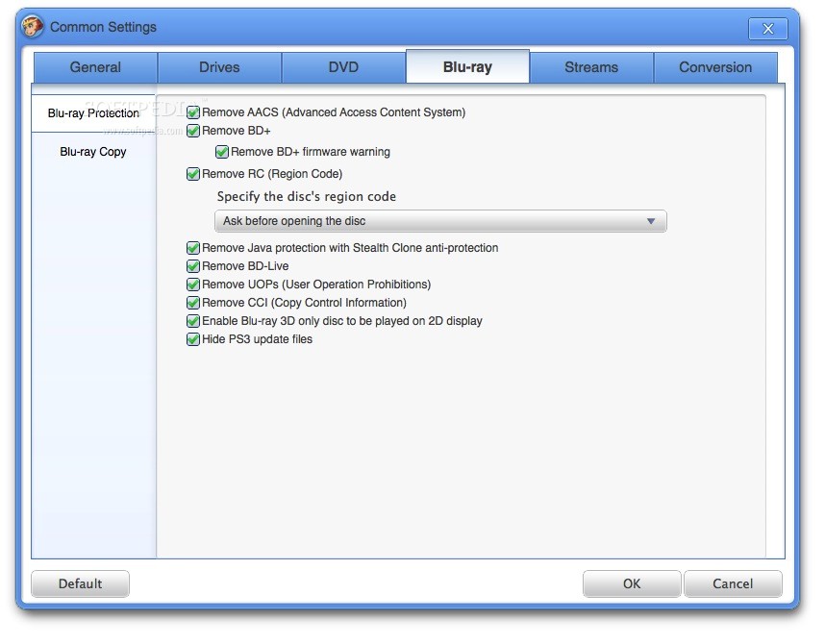Image resolution: width=825 pixels, height=644 pixels.
Task: Click the Default button
Action: (x=80, y=583)
